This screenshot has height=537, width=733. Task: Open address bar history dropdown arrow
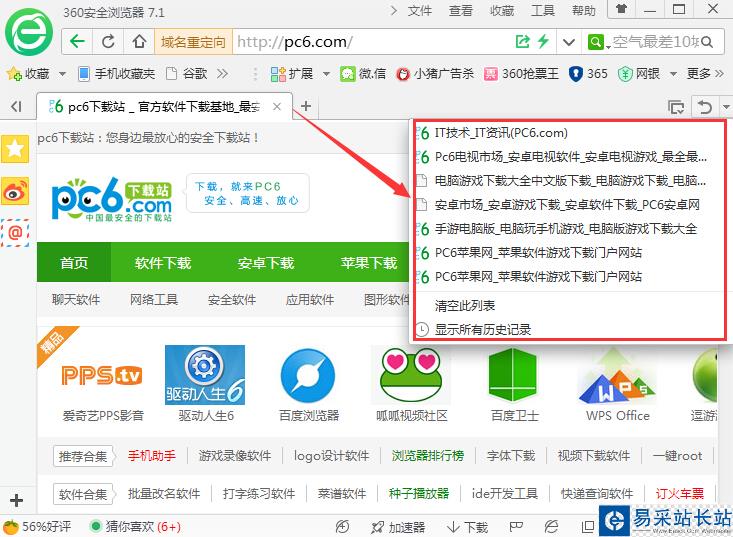pyautogui.click(x=568, y=43)
